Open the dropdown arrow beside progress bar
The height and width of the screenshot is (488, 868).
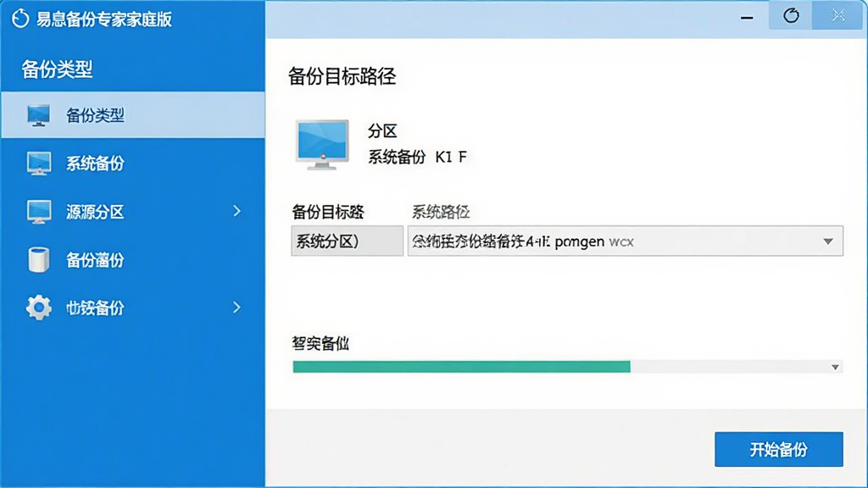coord(835,367)
